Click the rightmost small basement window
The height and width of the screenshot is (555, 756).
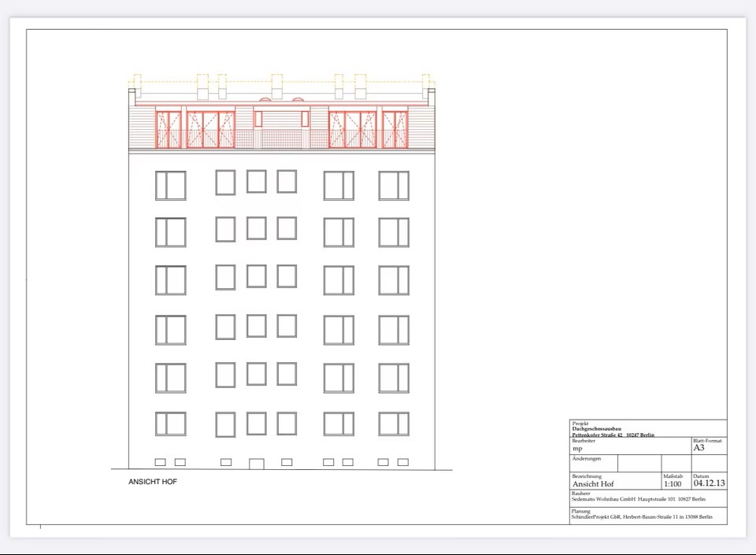point(402,462)
